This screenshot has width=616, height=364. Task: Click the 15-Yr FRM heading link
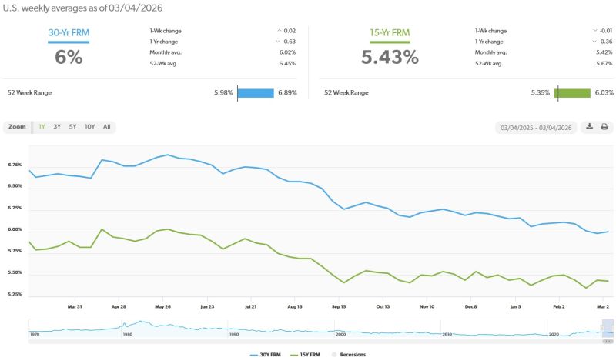pos(389,34)
